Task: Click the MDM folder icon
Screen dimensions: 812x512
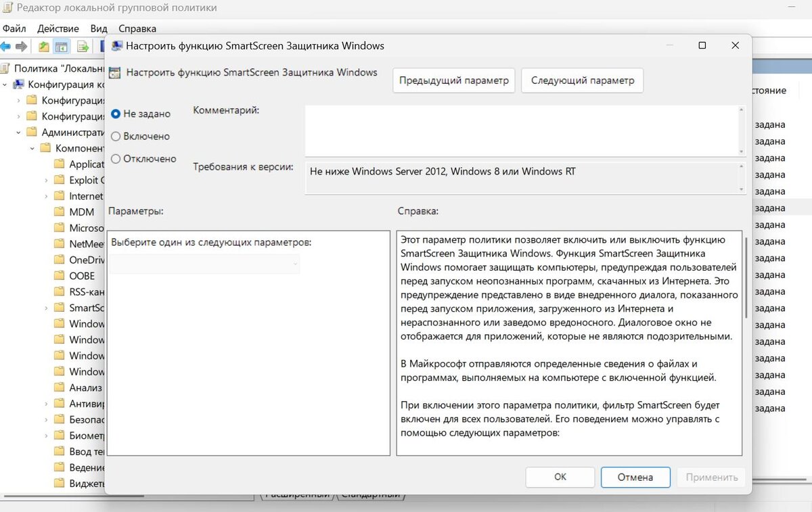Action: [x=59, y=212]
